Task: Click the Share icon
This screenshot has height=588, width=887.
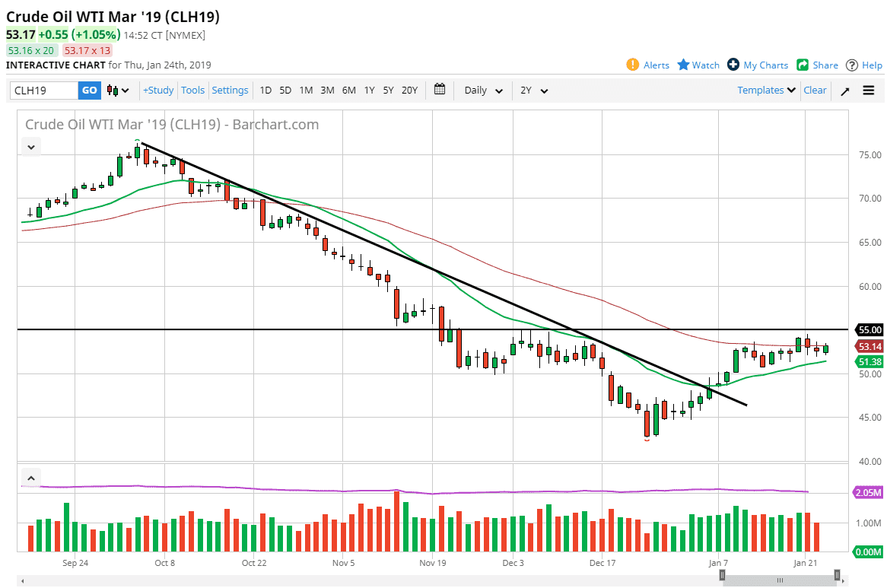Action: click(803, 65)
